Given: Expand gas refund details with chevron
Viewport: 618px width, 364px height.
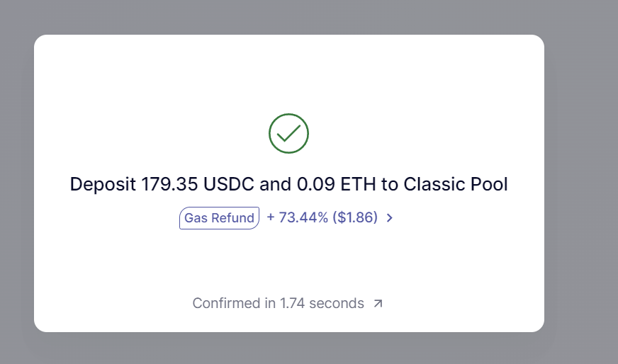Looking at the screenshot, I should tap(389, 218).
